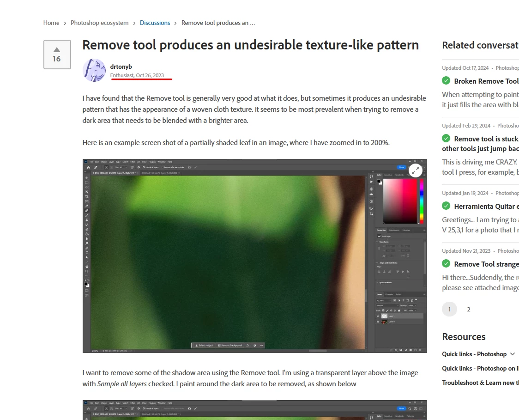Select the Rectangular Marquee tool in first Photoshop screenshot

[x=87, y=183]
